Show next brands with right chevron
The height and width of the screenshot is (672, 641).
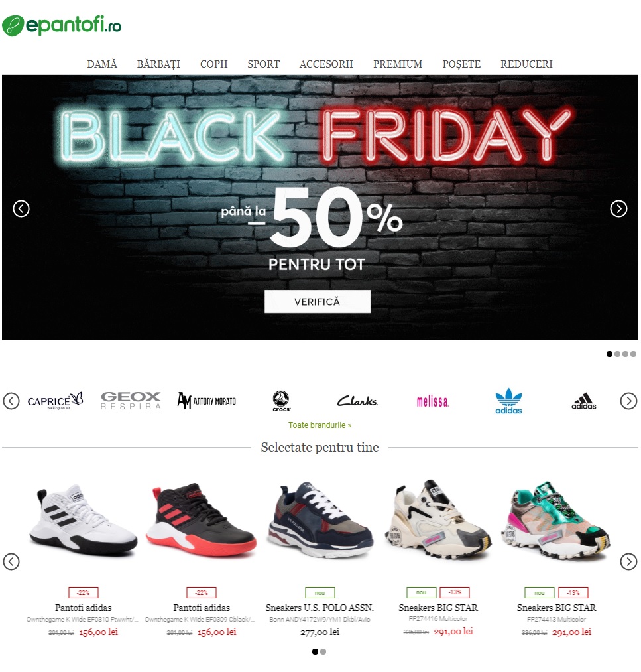click(x=628, y=401)
